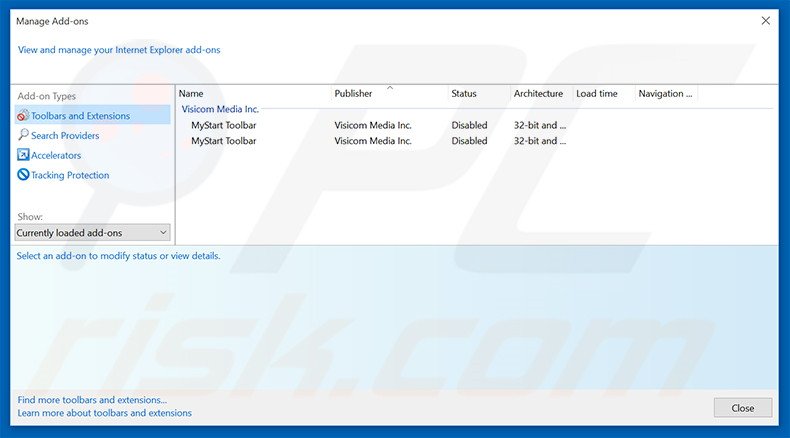Select the second MyStart Toolbar entry
The height and width of the screenshot is (438, 790).
point(224,141)
